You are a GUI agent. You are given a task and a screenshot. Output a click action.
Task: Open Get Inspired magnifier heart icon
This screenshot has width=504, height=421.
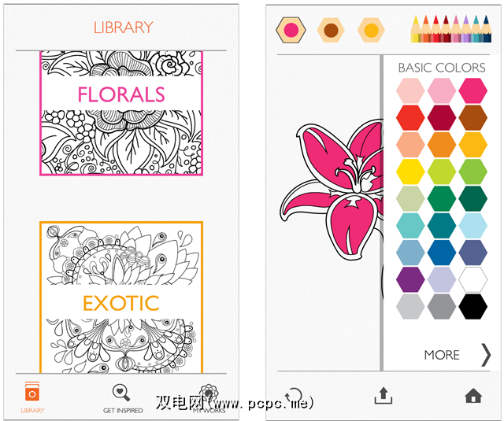tap(121, 393)
